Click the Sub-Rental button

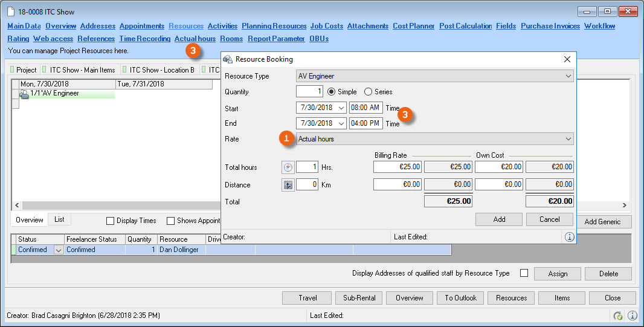(x=358, y=298)
